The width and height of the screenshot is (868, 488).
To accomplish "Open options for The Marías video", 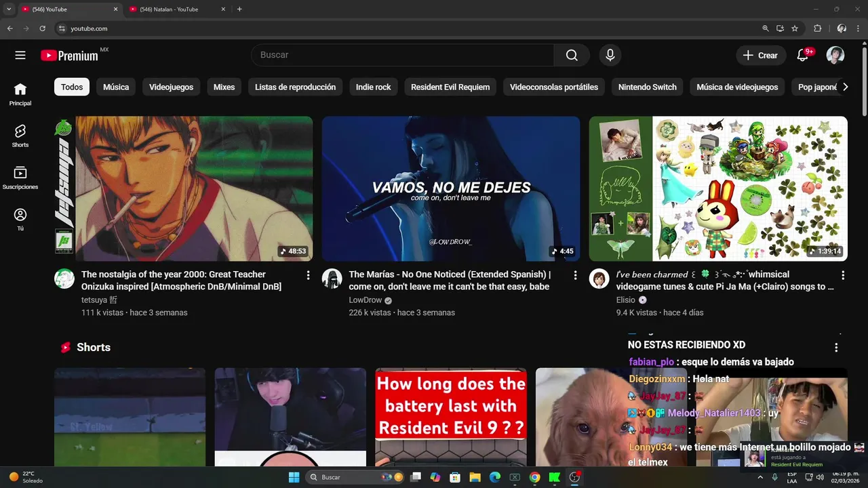I will point(575,275).
